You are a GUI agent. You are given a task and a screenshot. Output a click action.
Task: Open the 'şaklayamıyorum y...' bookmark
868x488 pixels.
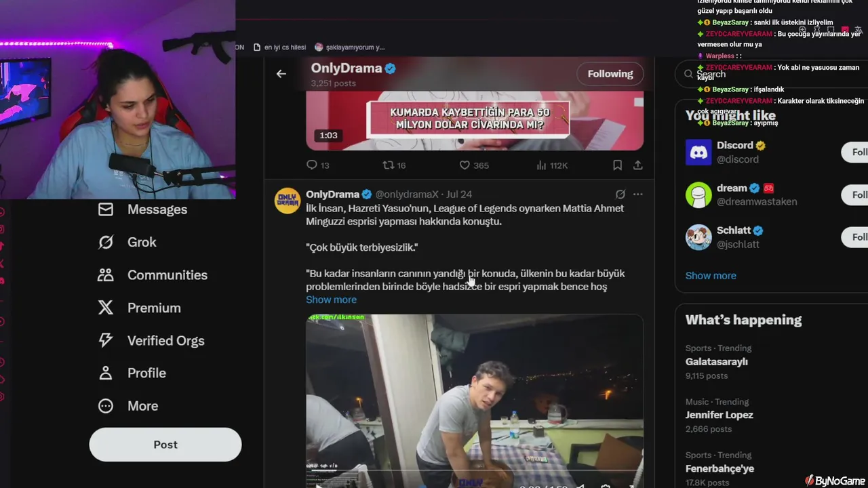(349, 47)
